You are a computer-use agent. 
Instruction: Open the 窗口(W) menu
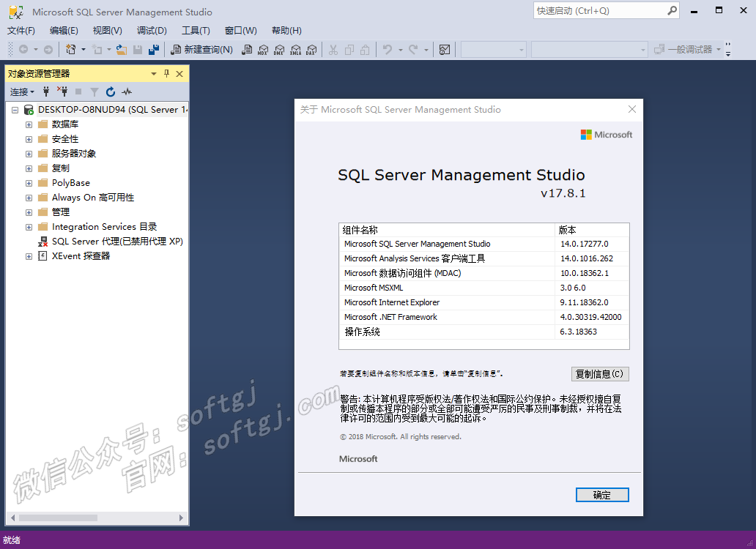click(x=240, y=31)
